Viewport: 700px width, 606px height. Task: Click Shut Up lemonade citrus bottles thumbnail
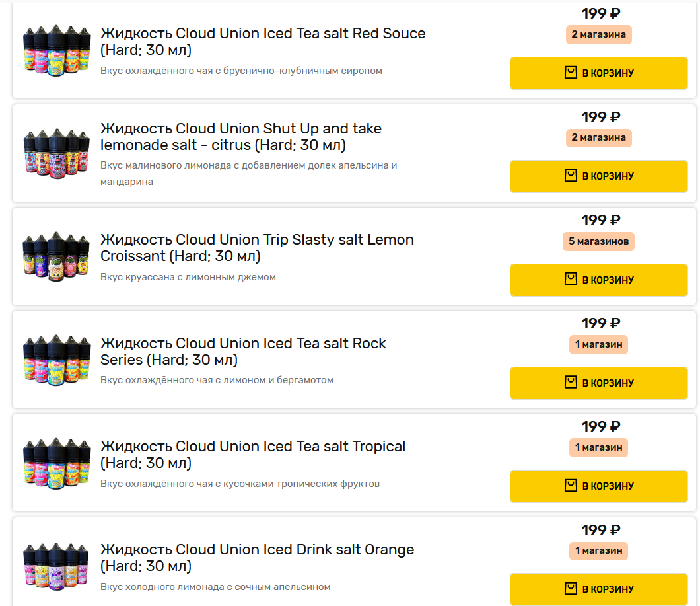[57, 153]
